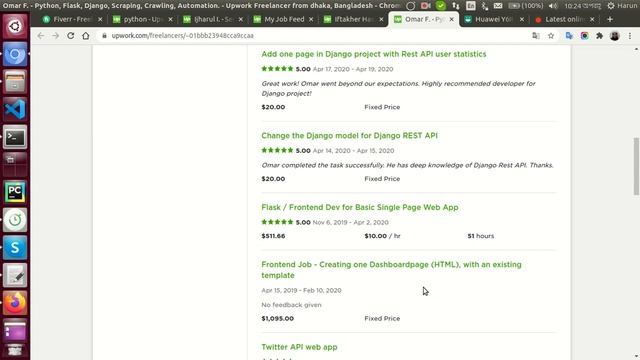The image size is (640, 360).
Task: Open a new browser tab
Action: coord(610,19)
